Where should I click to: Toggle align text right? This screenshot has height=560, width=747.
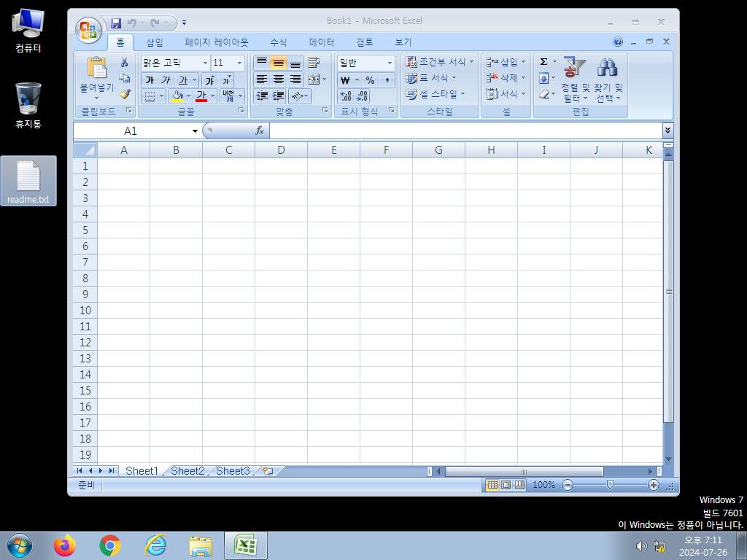(x=295, y=79)
